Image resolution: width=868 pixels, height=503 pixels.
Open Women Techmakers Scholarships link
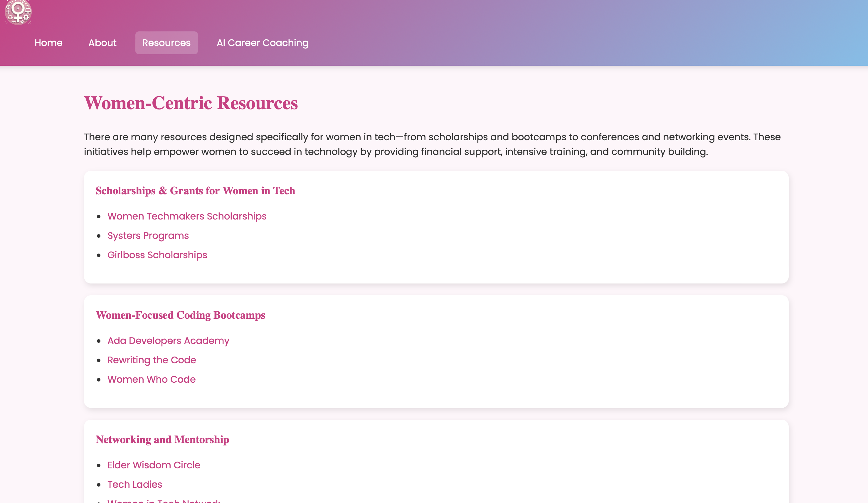pos(187,216)
